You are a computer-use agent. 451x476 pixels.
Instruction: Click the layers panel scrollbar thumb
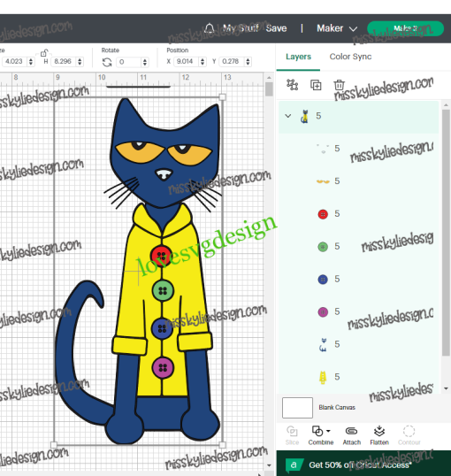pyautogui.click(x=446, y=233)
